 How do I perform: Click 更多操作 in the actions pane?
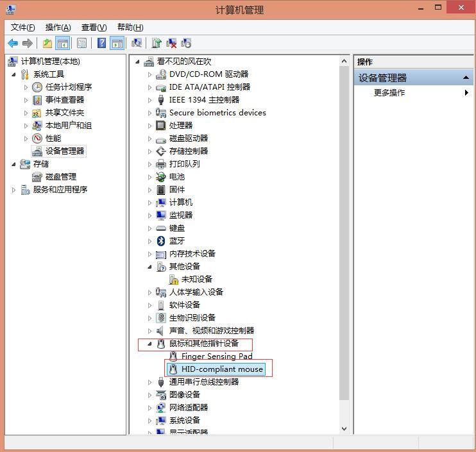point(389,93)
